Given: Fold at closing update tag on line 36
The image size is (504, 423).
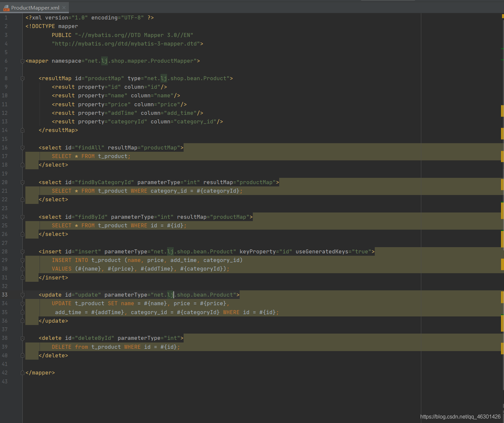Looking at the screenshot, I should pos(22,321).
